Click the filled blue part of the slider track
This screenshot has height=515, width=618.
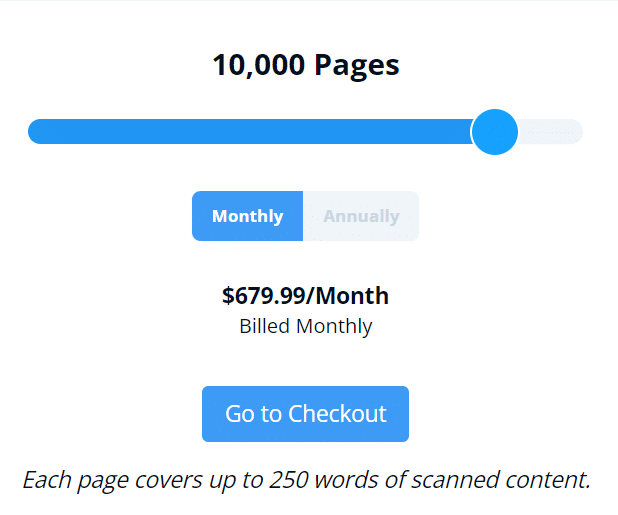(x=250, y=132)
